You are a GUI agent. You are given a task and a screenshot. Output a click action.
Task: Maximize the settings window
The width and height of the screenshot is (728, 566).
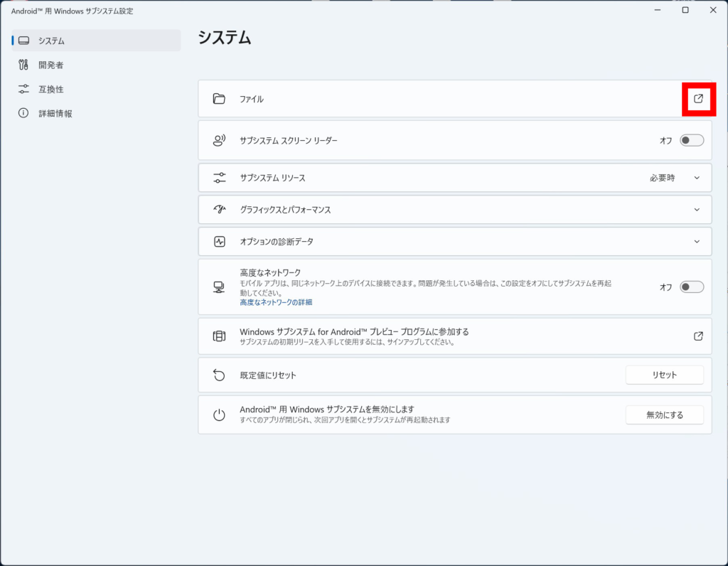coord(685,10)
